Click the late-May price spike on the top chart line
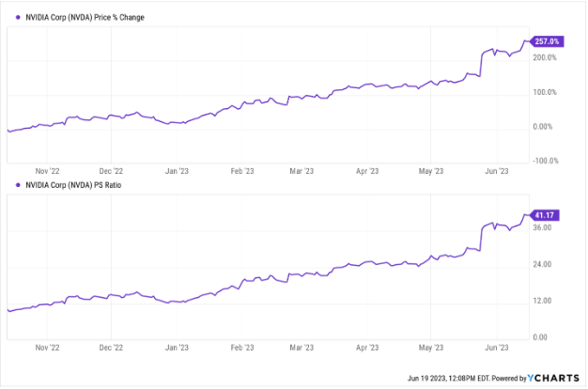Image resolution: width=588 pixels, height=389 pixels. 481,58
